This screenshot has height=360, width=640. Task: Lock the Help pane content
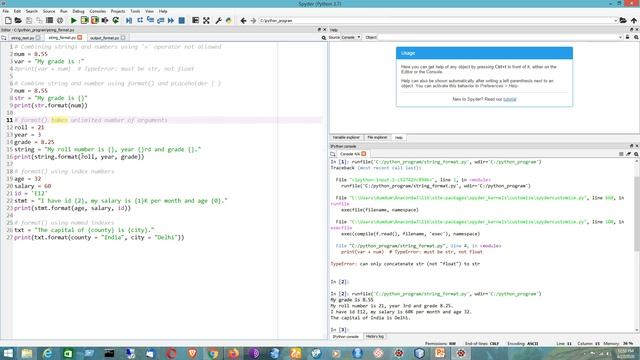[627, 37]
